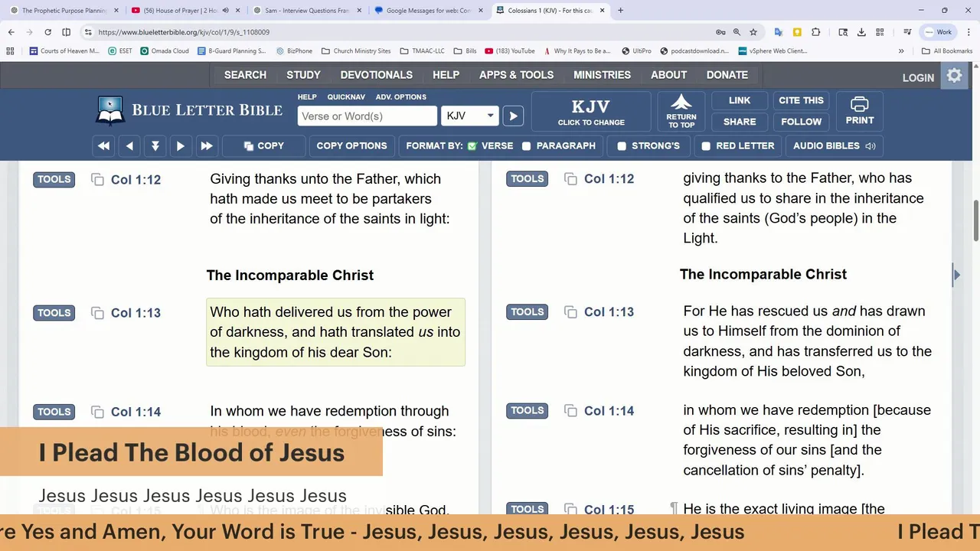Open the site settings gear icon

tap(954, 76)
